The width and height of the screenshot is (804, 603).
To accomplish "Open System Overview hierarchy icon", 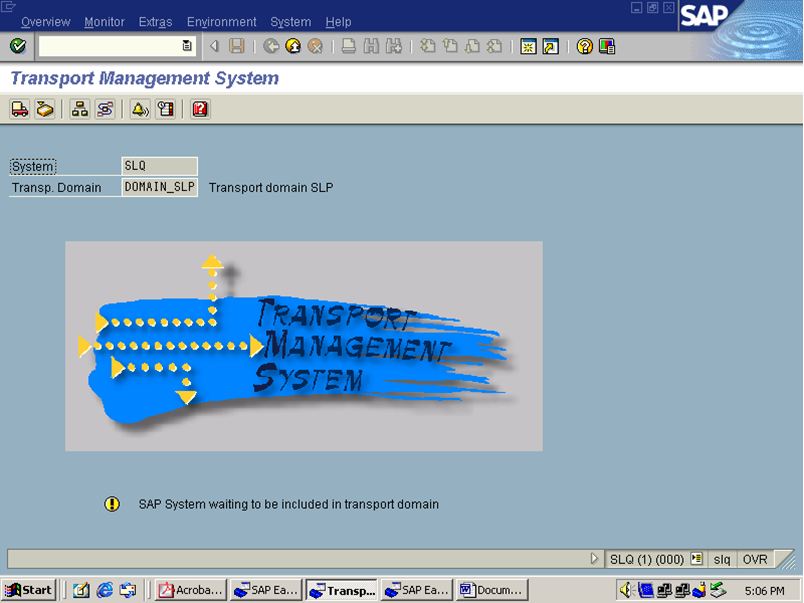I will [79, 109].
